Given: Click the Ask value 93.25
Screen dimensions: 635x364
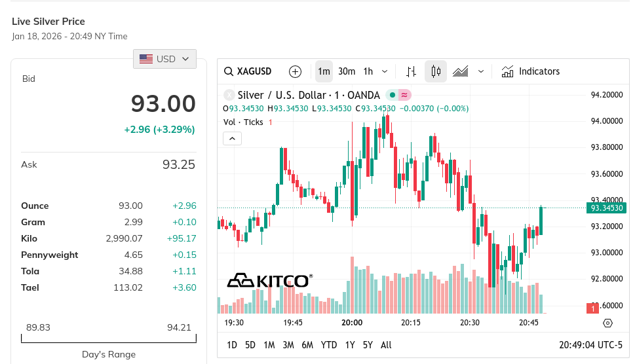Looking at the screenshot, I should click(179, 164).
